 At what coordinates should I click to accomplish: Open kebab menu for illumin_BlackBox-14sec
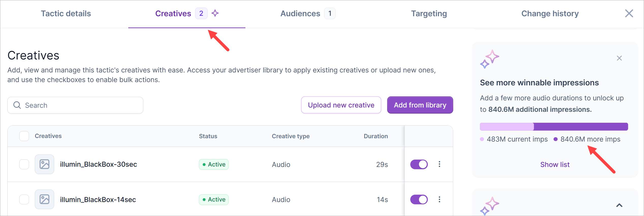(x=439, y=199)
